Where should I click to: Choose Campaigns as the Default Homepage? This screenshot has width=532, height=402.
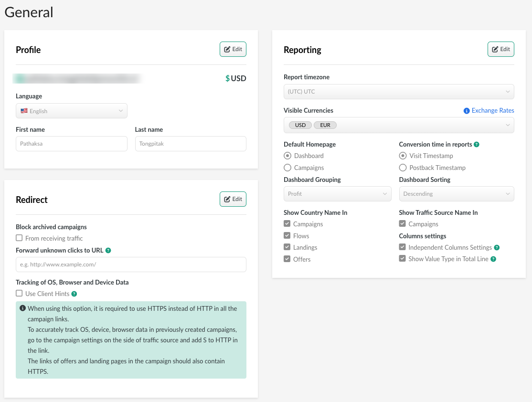click(287, 168)
